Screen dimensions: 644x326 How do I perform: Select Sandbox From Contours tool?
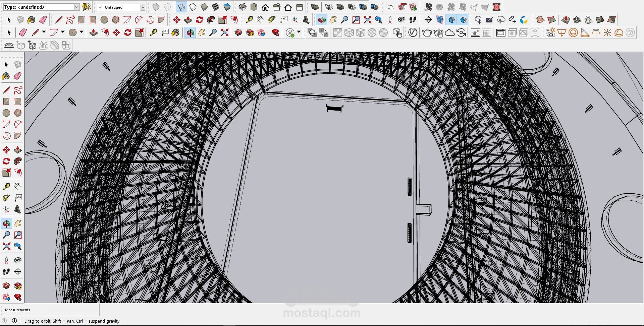point(540,20)
